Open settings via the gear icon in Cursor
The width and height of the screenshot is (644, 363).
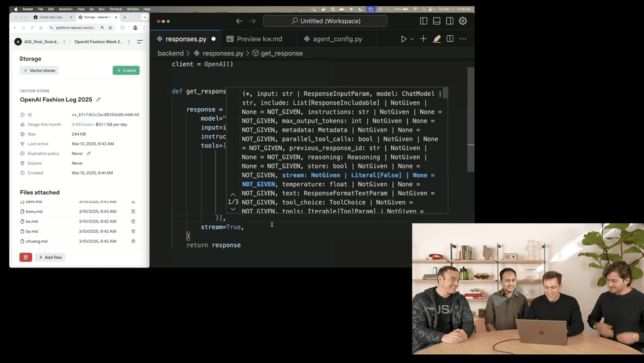tap(463, 21)
